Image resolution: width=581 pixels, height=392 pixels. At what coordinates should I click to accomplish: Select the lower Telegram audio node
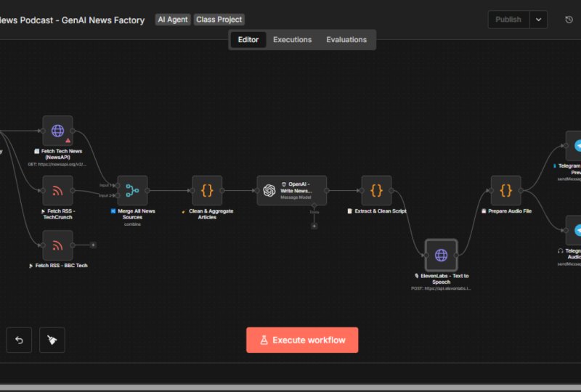pyautogui.click(x=574, y=230)
